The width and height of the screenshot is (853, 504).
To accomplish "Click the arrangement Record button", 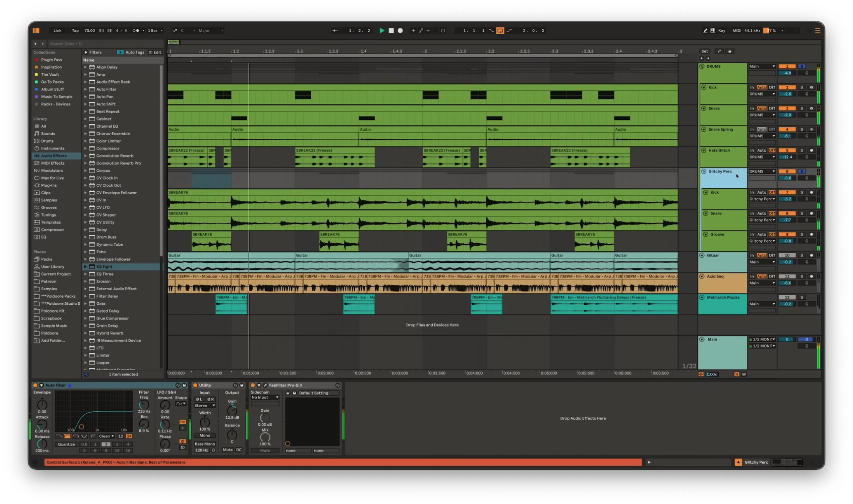I will click(400, 30).
